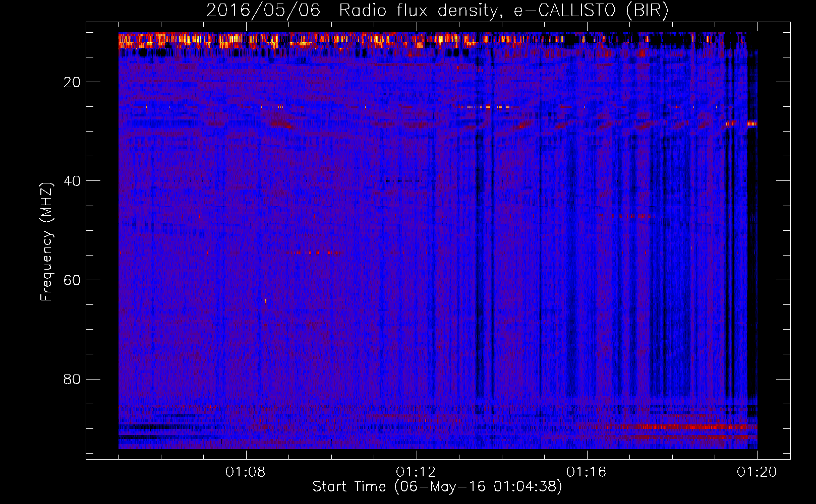Click the 60 MHz frequency tick label
The width and height of the screenshot is (816, 504).
(73, 280)
